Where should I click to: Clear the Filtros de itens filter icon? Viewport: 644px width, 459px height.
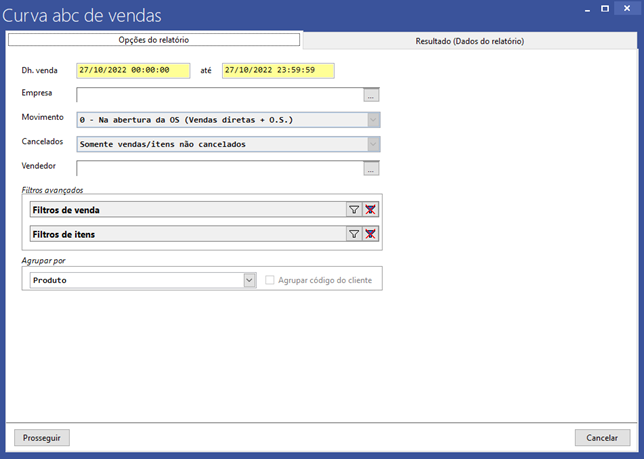tap(371, 233)
